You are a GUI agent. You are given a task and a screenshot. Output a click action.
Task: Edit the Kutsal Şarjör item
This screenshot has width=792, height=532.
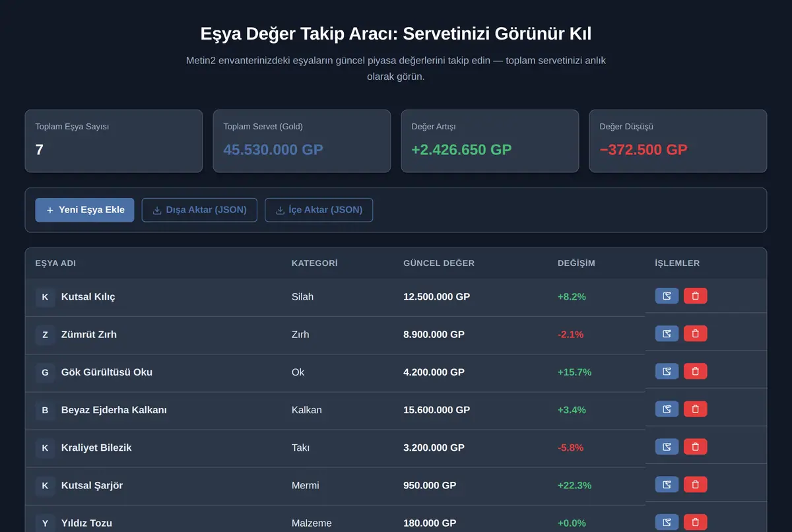(x=667, y=484)
